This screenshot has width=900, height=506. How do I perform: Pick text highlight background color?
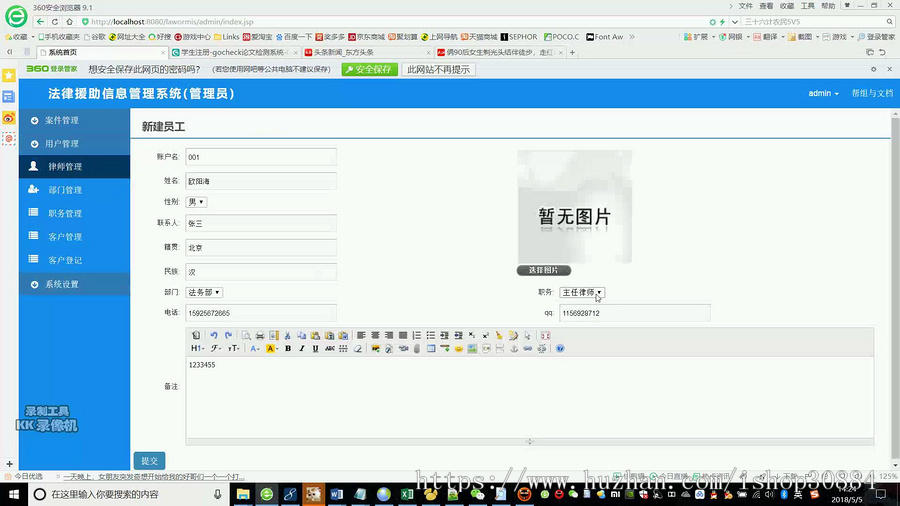click(271, 348)
